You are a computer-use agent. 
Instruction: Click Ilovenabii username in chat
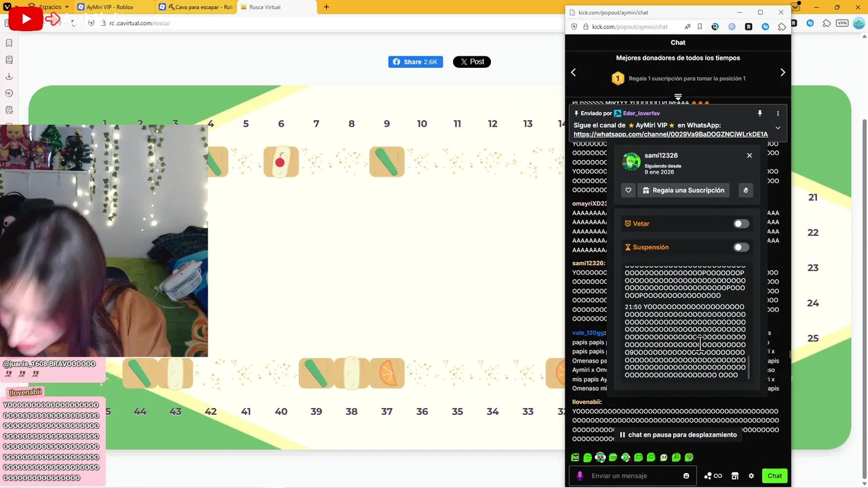(x=587, y=402)
